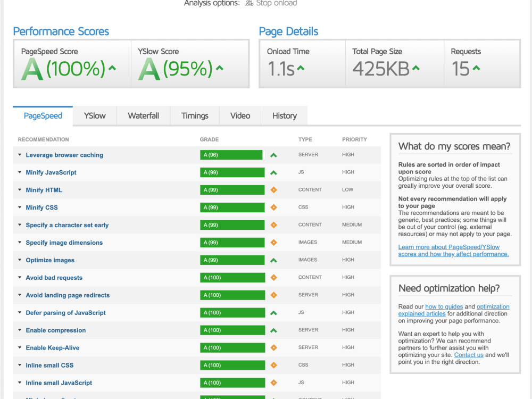Expand the Minify CSS disclosure triangle

click(x=20, y=207)
